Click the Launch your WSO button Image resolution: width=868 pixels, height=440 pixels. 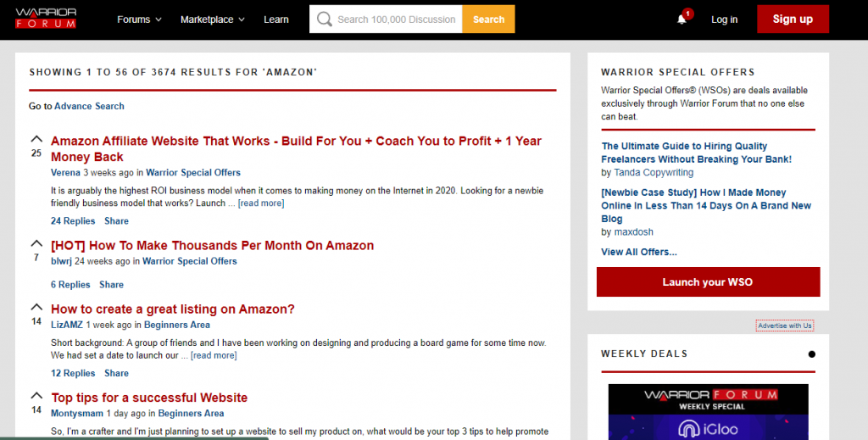pyautogui.click(x=708, y=282)
